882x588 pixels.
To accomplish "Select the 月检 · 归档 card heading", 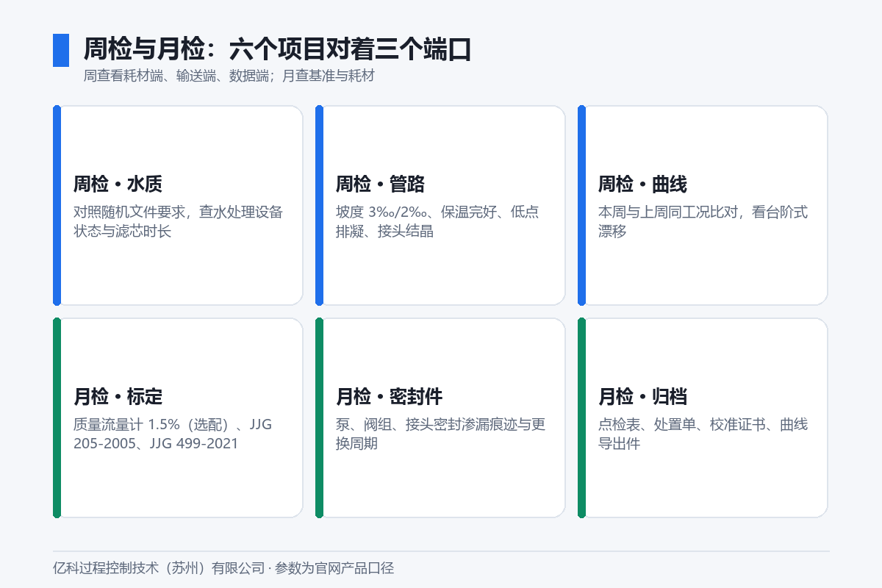I will click(642, 397).
